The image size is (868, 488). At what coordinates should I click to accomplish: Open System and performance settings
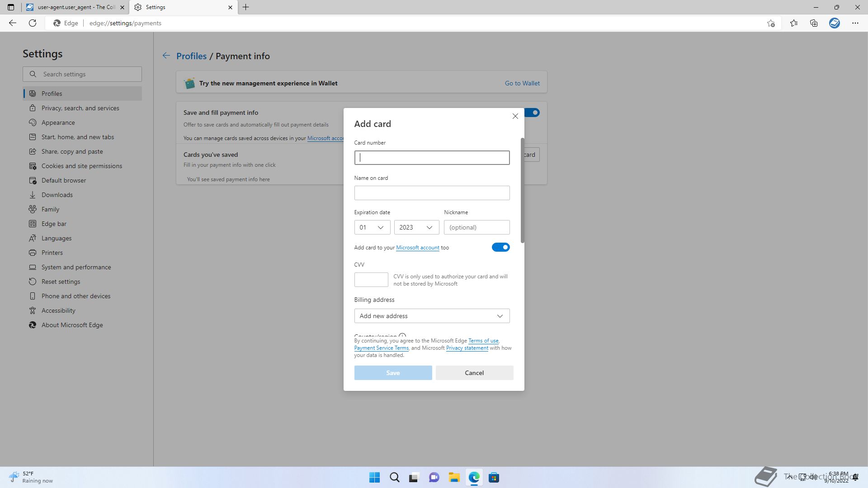point(82,267)
